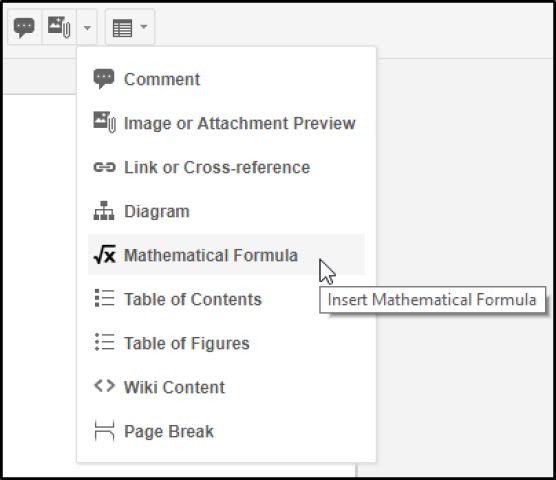Select Comment from the insert menu
The image size is (556, 480).
(226, 79)
